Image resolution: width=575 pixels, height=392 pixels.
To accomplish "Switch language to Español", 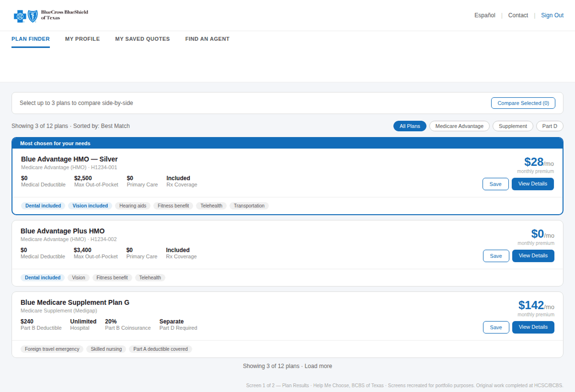I will click(x=485, y=15).
